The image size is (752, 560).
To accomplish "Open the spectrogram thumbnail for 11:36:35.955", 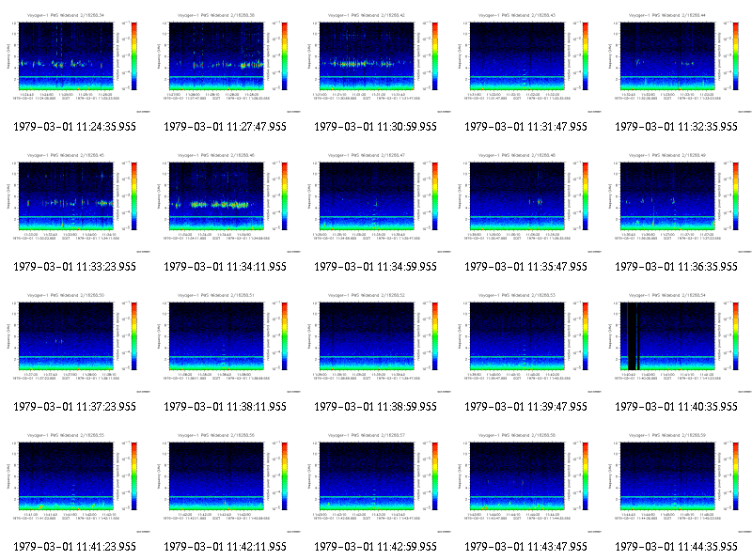I will (x=677, y=202).
